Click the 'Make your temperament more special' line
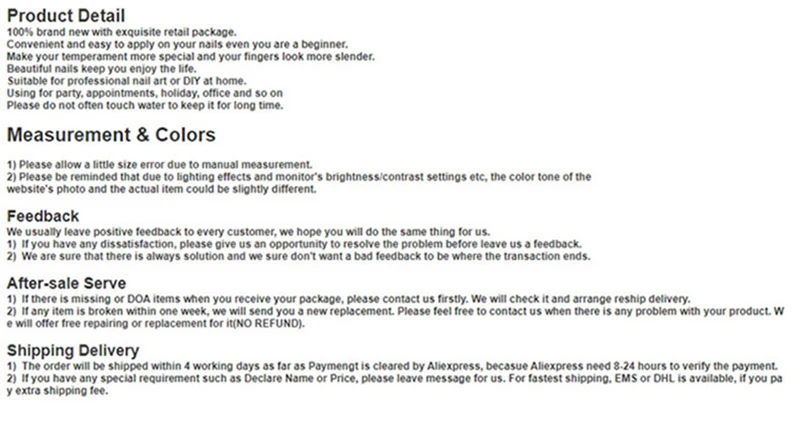Viewport: 800px width, 422px height. pyautogui.click(x=191, y=57)
